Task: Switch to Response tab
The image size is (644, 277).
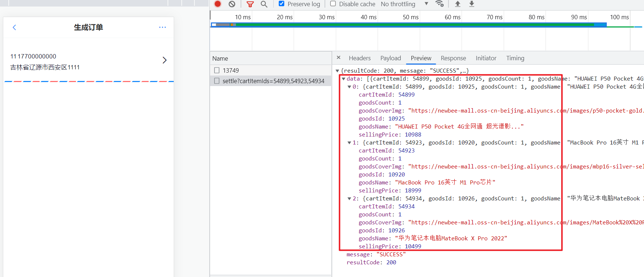Action: (x=453, y=58)
